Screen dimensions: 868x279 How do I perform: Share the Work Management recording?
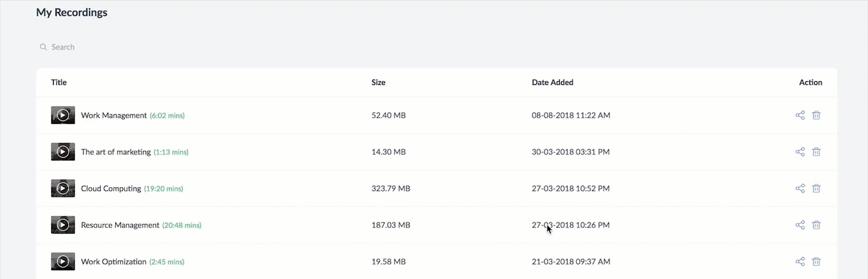tap(800, 115)
